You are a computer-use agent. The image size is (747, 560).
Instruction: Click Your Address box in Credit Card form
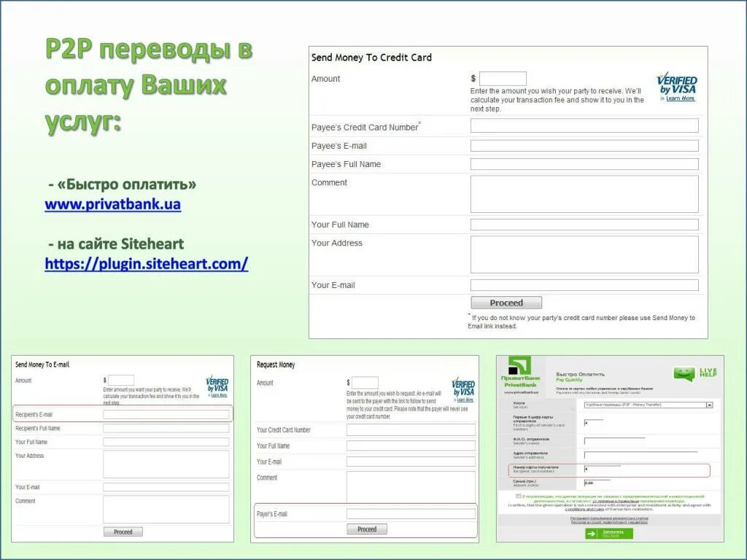[x=584, y=254]
